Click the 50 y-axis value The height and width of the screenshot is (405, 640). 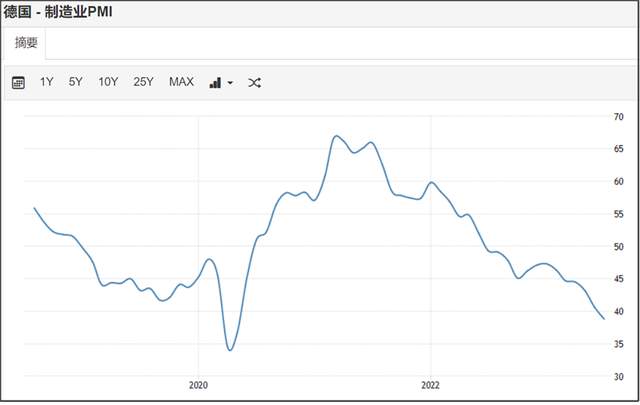tap(619, 247)
